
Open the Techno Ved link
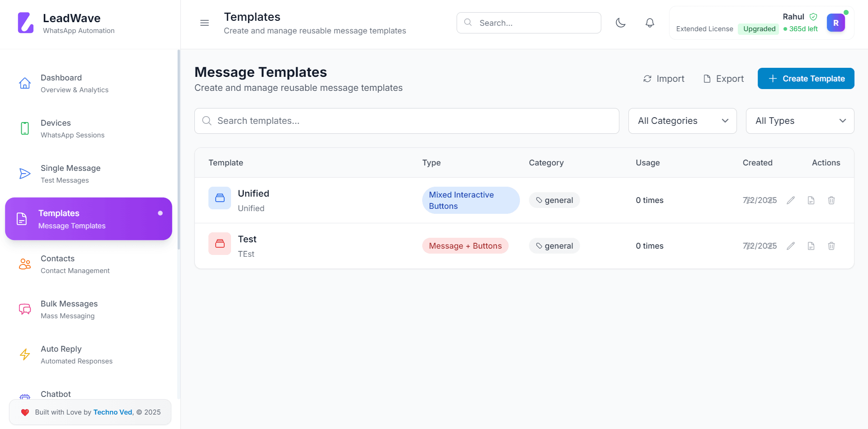(x=113, y=412)
